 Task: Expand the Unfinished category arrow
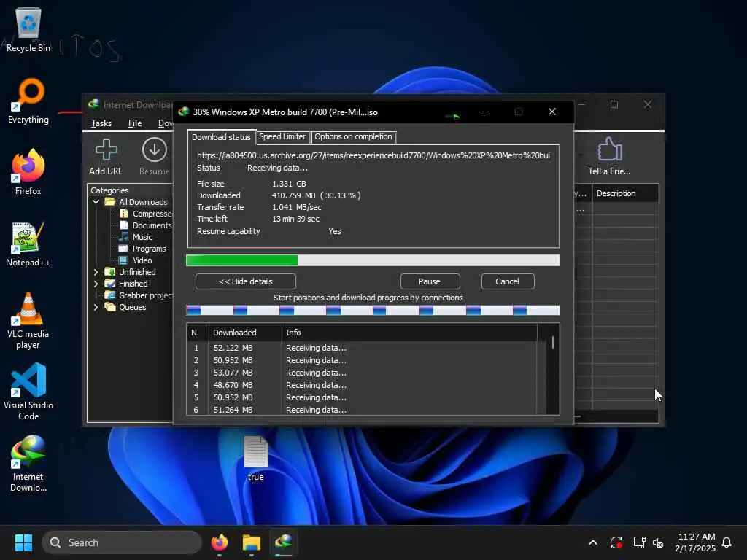pyautogui.click(x=96, y=272)
